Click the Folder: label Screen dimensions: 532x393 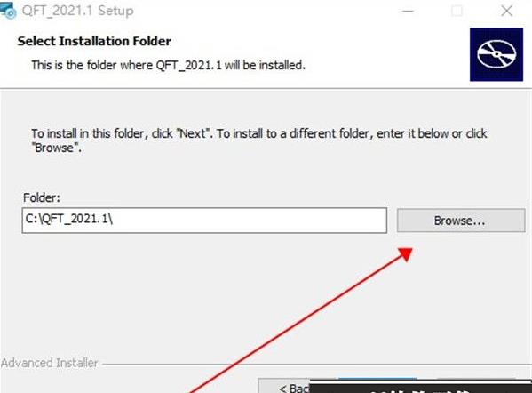click(42, 197)
